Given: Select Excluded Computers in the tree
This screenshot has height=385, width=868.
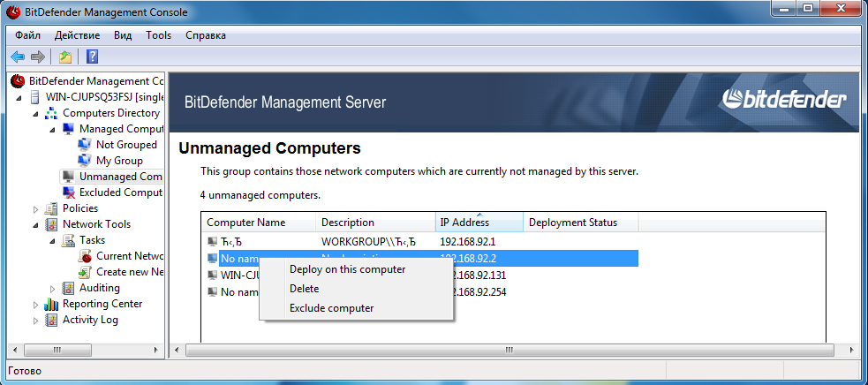Looking at the screenshot, I should (x=121, y=192).
